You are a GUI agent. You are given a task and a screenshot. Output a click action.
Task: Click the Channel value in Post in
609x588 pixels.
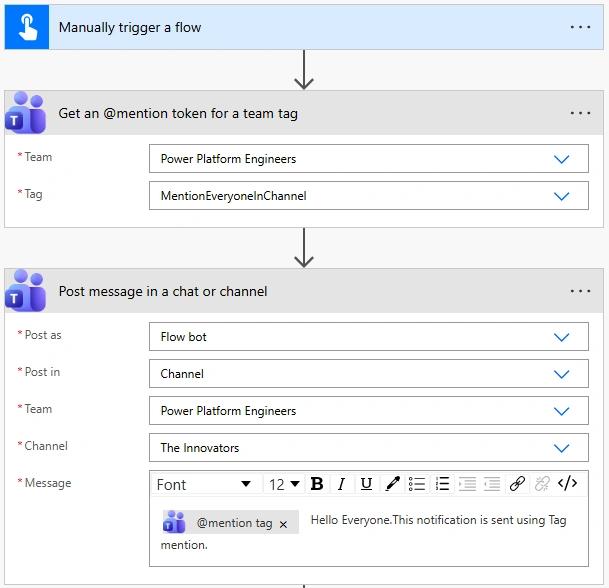point(182,374)
